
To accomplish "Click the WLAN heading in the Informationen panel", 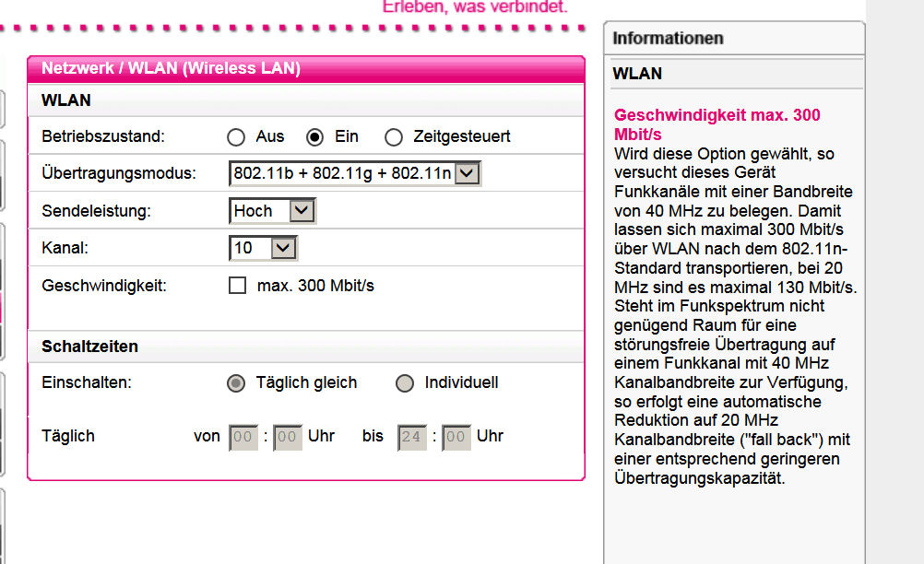I will [x=637, y=74].
